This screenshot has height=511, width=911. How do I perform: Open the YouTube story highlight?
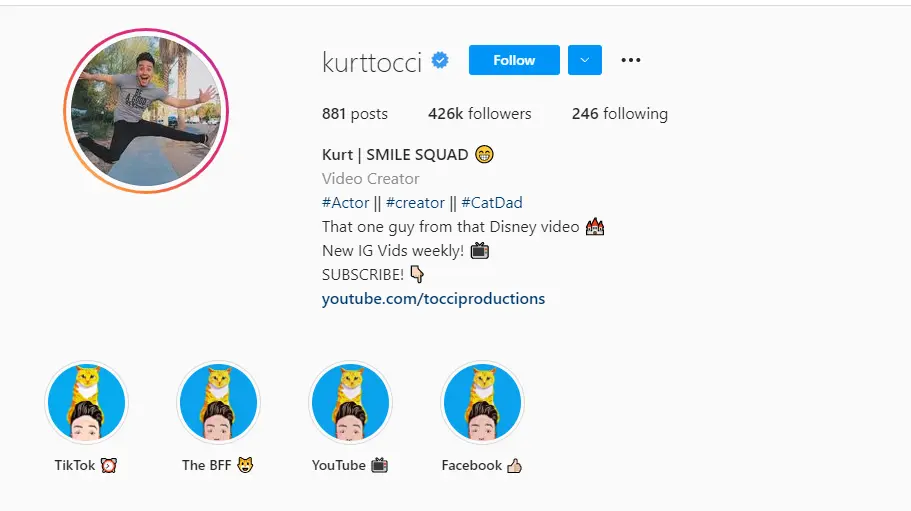350,402
